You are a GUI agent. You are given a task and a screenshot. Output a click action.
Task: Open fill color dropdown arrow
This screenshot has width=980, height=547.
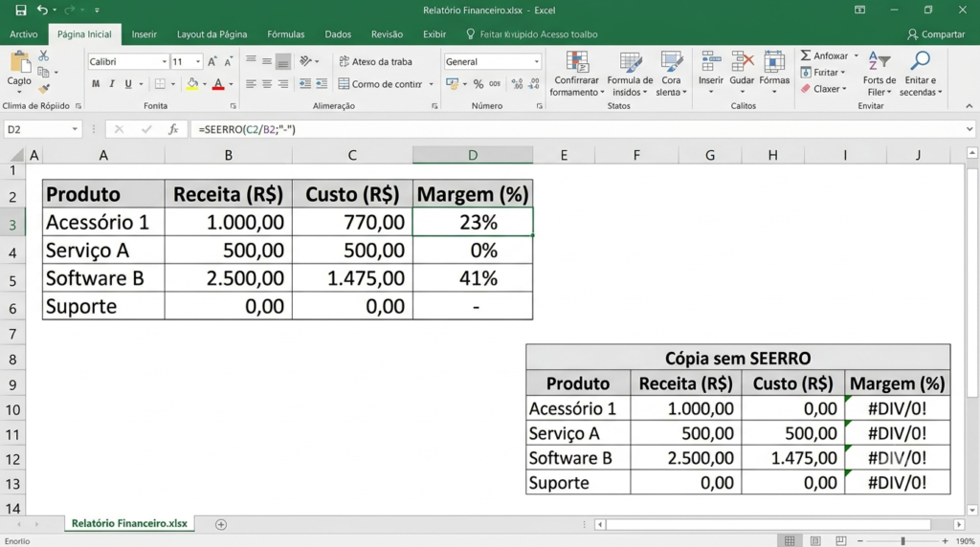point(205,84)
